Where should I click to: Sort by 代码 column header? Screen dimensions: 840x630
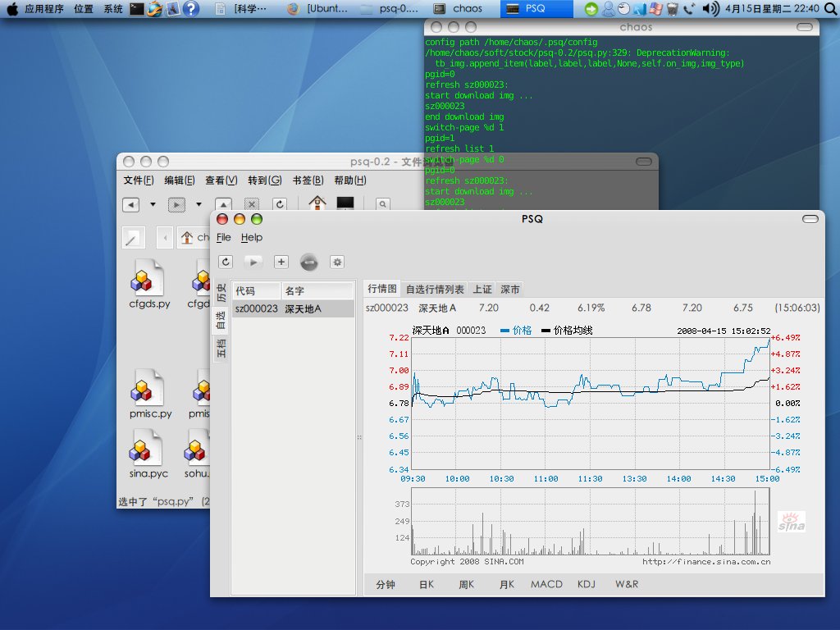tap(256, 291)
